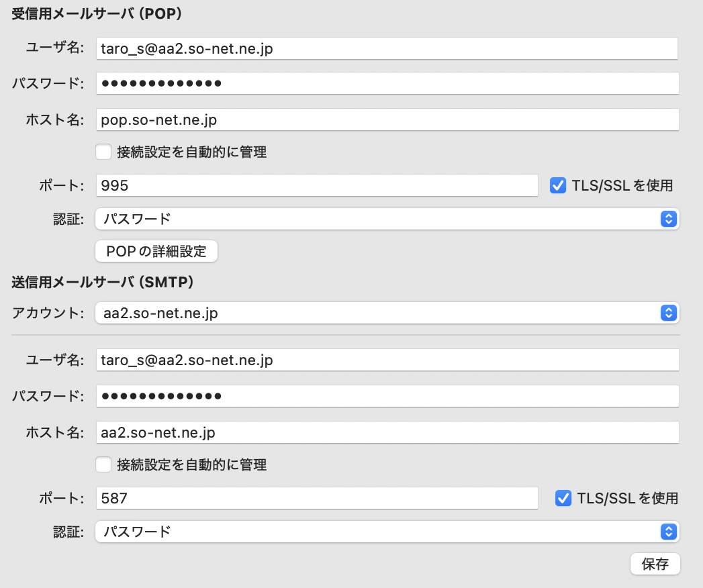Click the SMTP ユーザ名 text field
703x588 pixels.
tap(387, 360)
